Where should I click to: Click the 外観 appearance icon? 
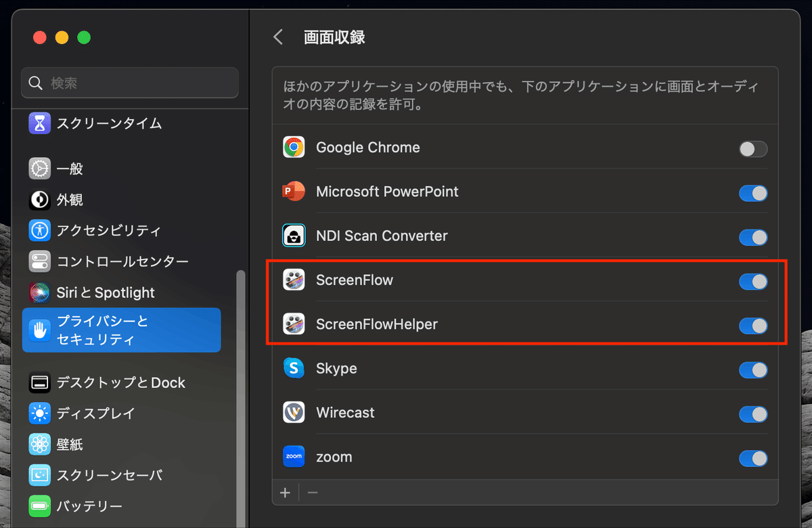pos(40,200)
